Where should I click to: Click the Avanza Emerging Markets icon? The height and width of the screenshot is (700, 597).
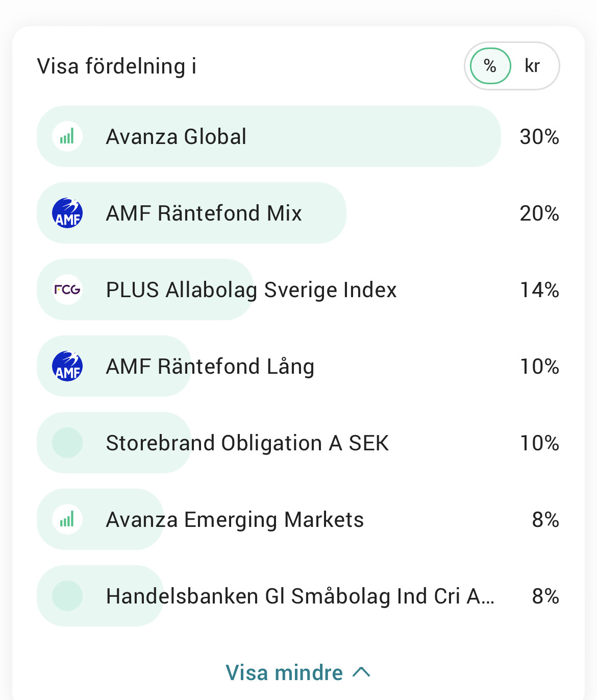pos(67,519)
